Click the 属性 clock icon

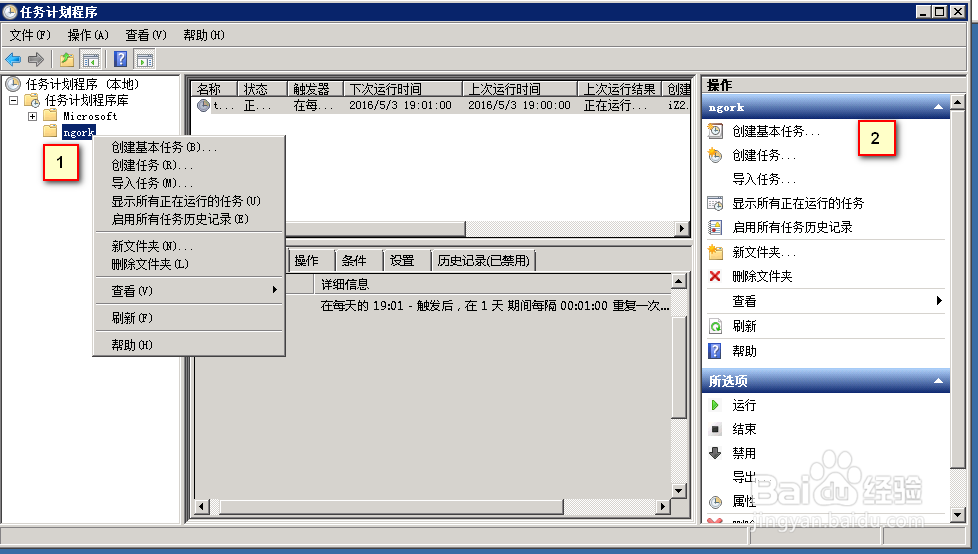click(x=715, y=501)
